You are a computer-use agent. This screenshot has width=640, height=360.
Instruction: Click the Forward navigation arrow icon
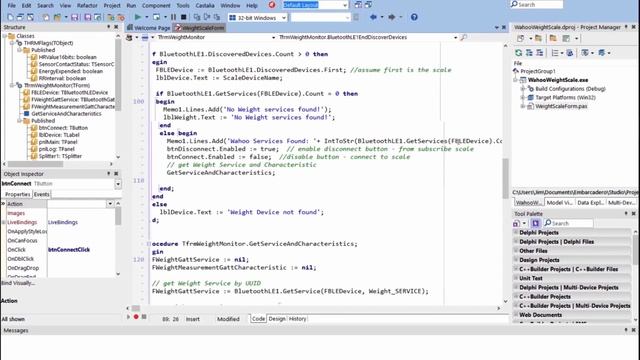[x=392, y=17]
